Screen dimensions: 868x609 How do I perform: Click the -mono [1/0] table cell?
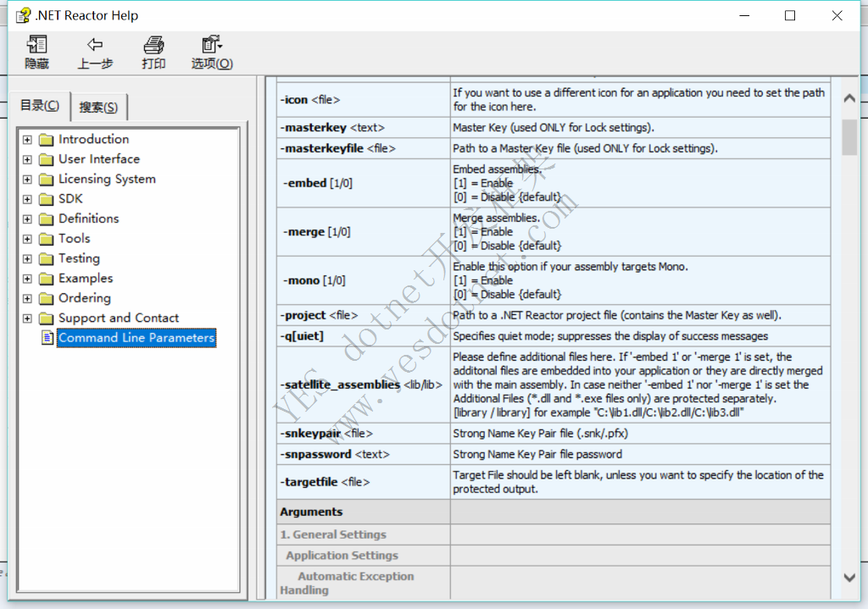(x=363, y=280)
